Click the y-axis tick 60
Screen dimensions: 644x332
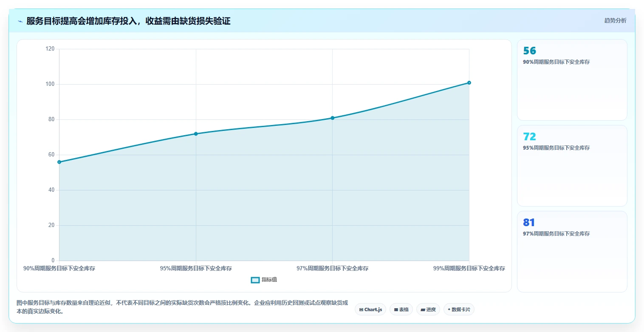(51, 155)
